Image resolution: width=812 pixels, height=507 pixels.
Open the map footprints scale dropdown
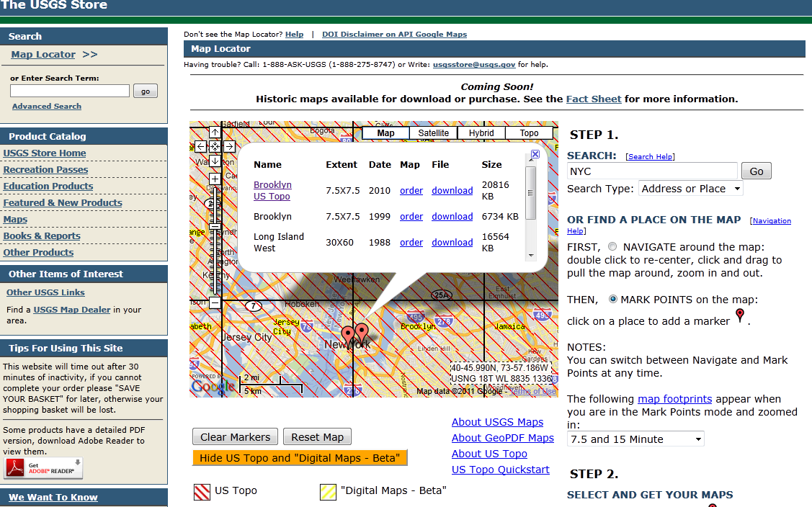coord(635,439)
